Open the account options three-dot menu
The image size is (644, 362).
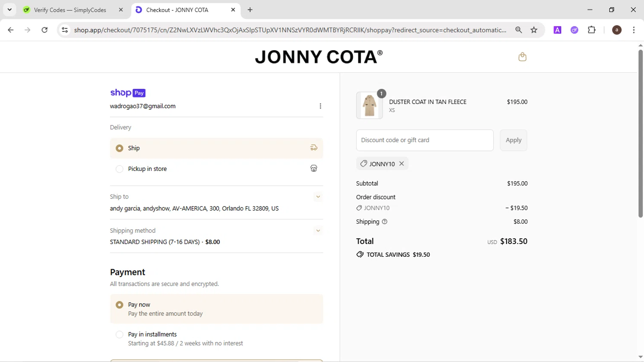coord(320,106)
